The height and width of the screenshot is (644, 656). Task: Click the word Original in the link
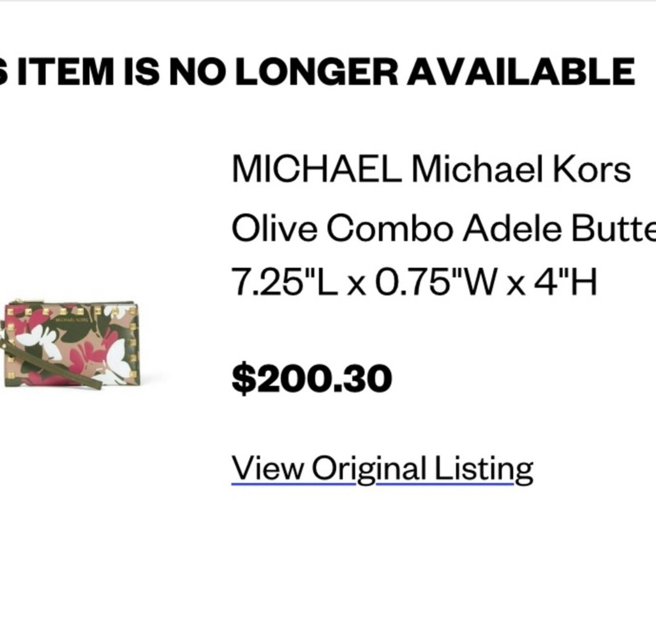[369, 469]
